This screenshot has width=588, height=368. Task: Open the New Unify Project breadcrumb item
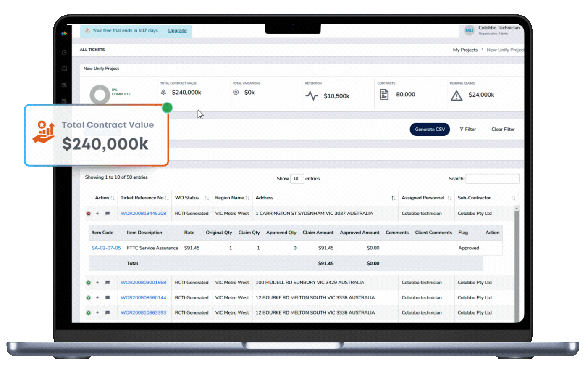pos(505,50)
